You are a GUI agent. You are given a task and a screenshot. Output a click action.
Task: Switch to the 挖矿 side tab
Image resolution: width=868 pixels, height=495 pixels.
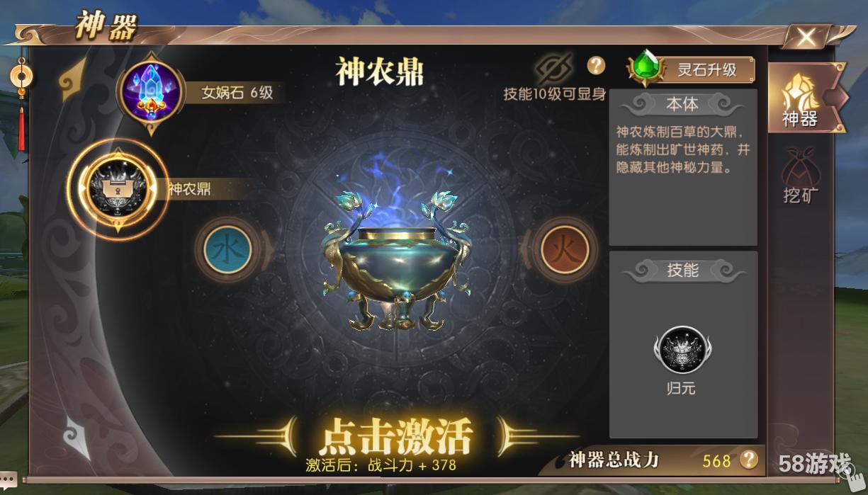coord(801,174)
